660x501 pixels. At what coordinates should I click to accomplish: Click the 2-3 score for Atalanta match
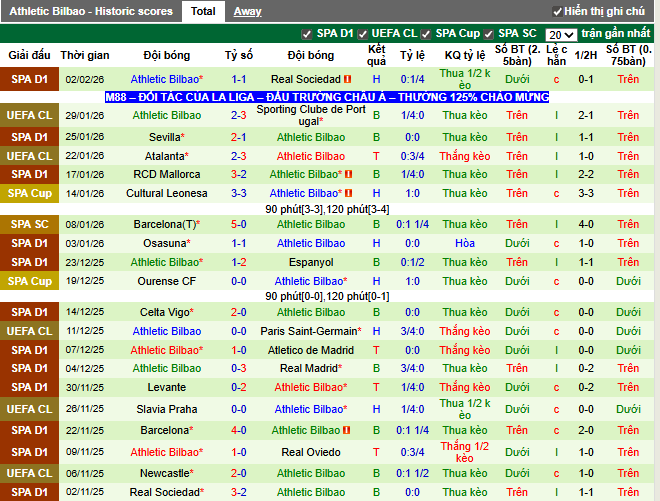click(239, 156)
